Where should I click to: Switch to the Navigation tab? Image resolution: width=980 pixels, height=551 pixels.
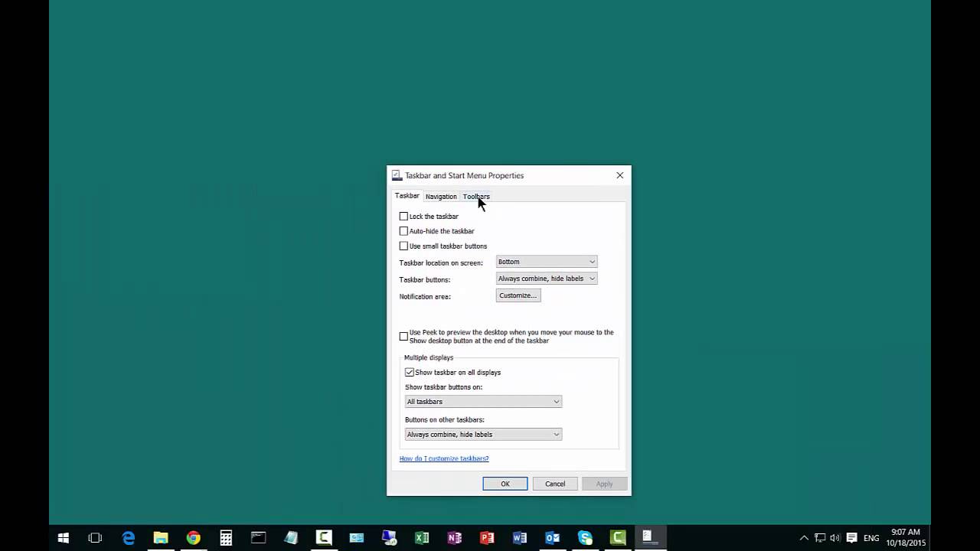point(440,196)
